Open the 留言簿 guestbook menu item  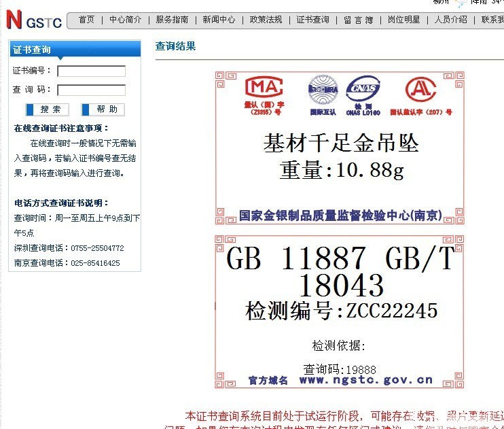[x=359, y=20]
